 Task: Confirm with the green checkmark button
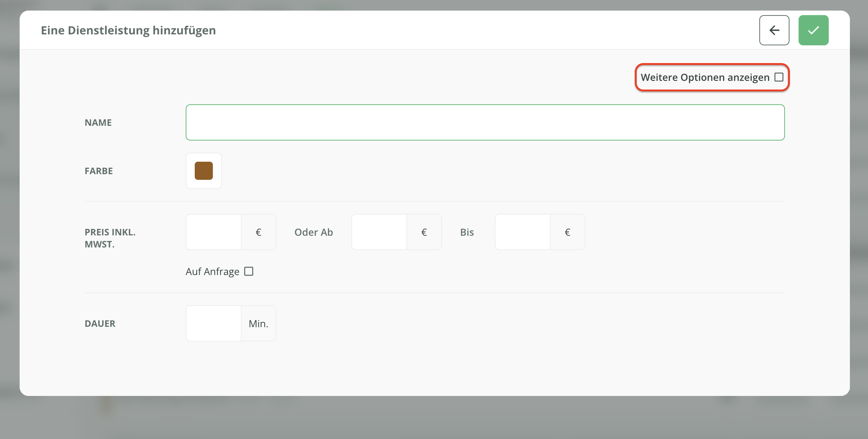coord(813,30)
